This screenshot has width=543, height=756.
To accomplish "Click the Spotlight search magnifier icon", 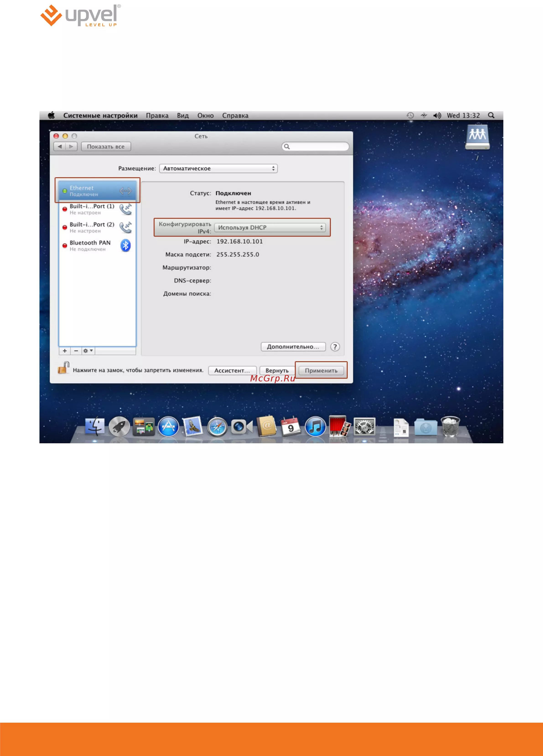I will pos(491,115).
